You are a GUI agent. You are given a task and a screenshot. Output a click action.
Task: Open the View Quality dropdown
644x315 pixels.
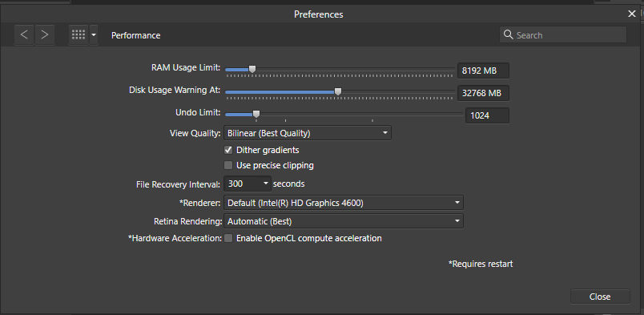[308, 133]
